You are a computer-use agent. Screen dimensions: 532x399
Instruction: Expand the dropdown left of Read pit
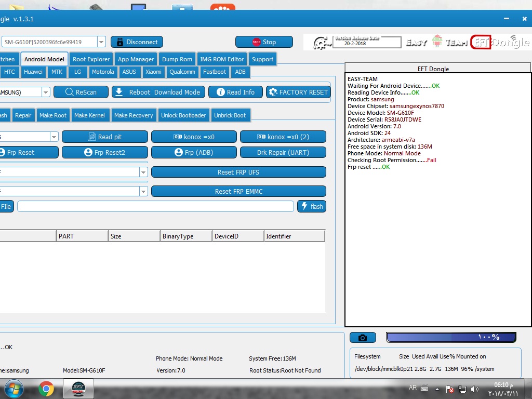tap(54, 137)
